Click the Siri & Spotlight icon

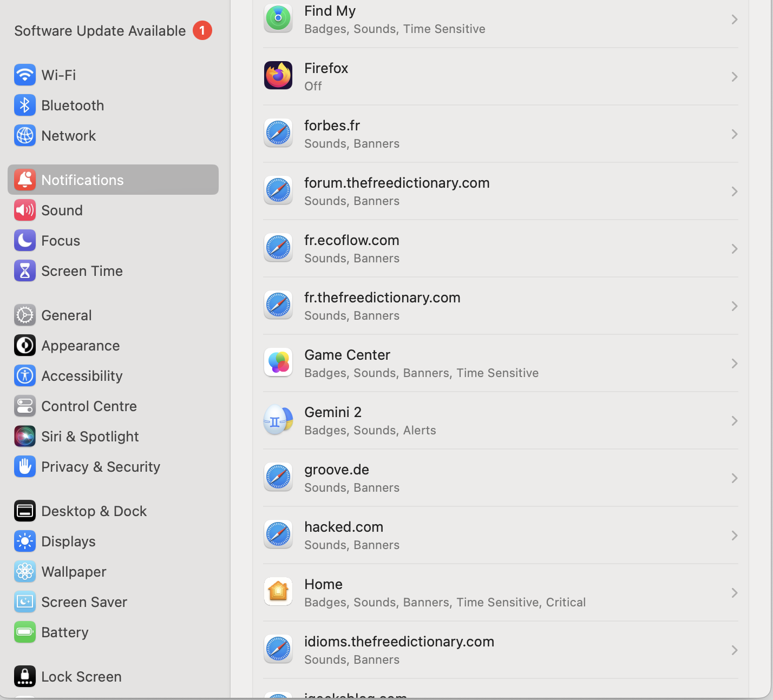point(25,436)
